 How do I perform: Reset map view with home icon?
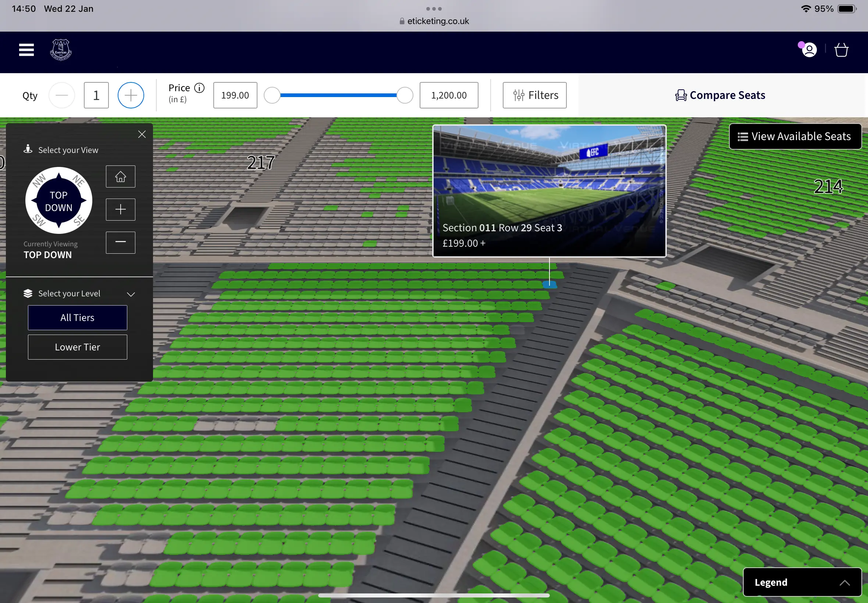121,176
